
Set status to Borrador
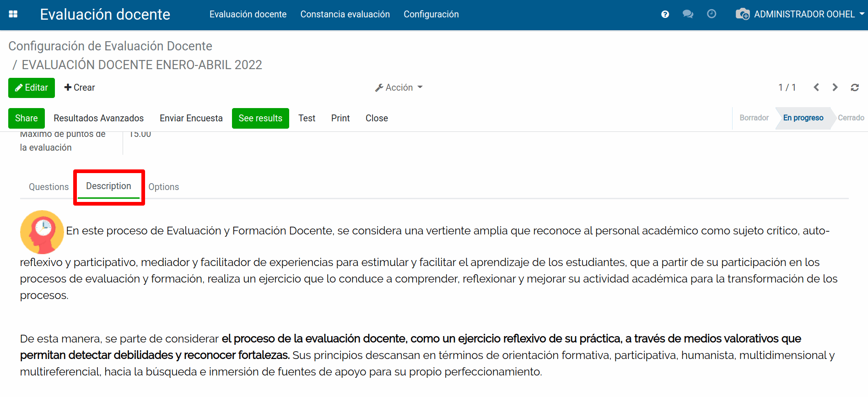pos(754,118)
